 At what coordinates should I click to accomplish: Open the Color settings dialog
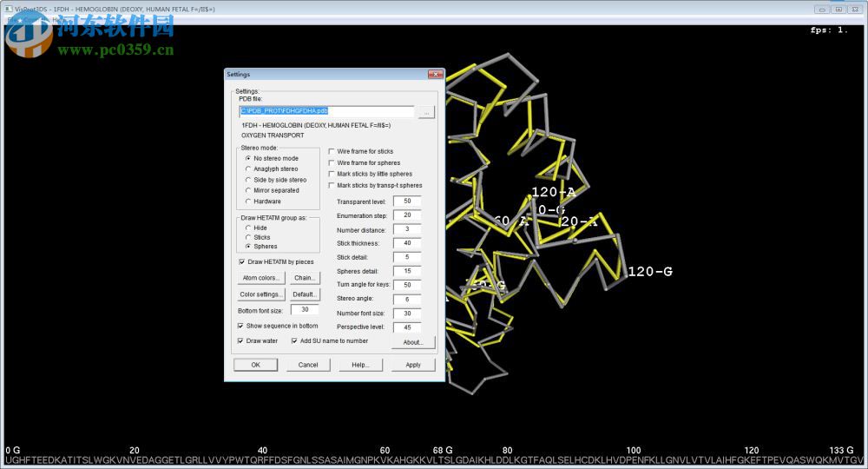260,294
